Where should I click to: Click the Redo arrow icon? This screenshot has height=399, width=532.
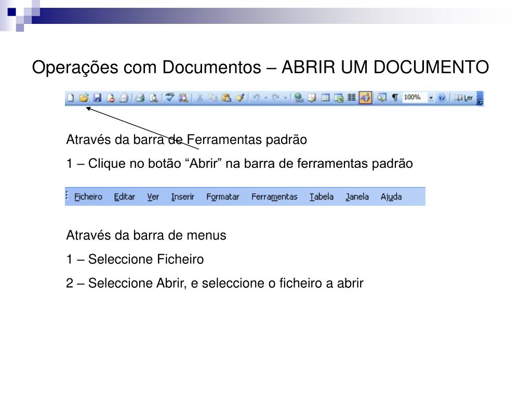[276, 98]
